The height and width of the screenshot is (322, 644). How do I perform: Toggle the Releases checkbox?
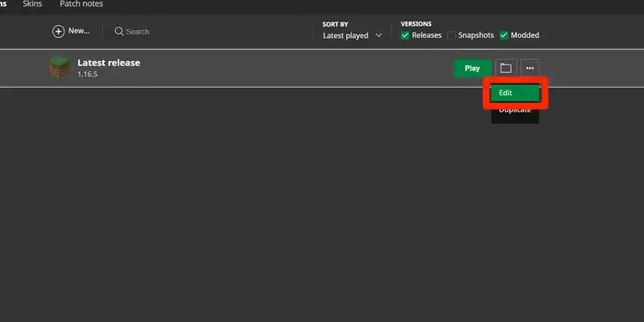[x=405, y=35]
